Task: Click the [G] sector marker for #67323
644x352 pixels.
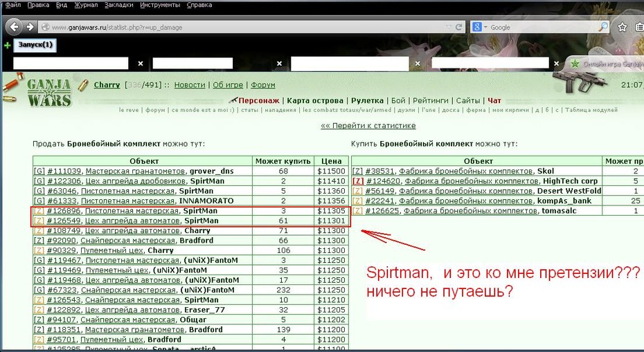Action: (39, 290)
